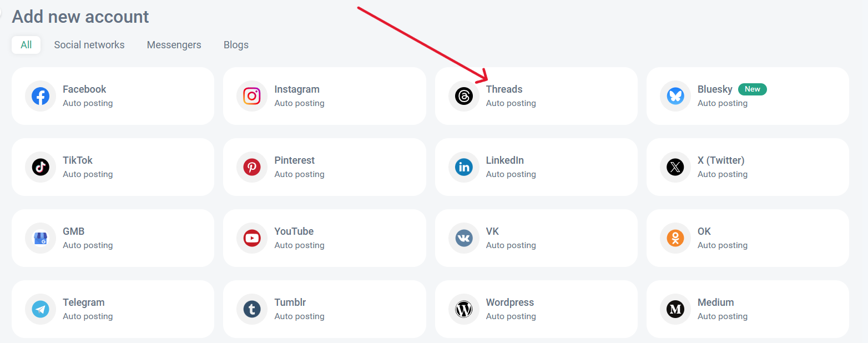Click the Wordpress logo icon

coord(463,309)
